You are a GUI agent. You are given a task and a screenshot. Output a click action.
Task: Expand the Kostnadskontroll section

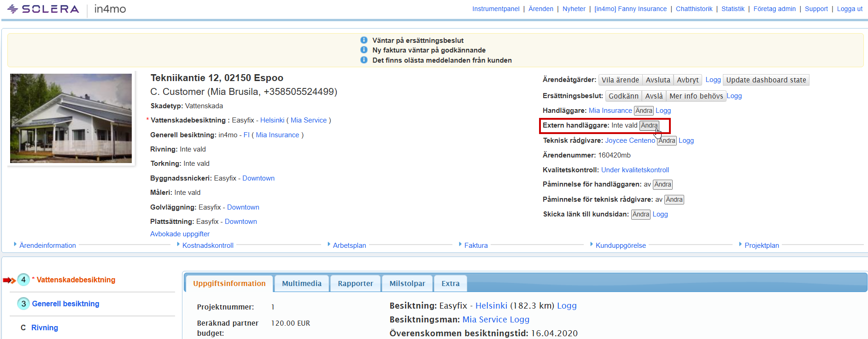click(x=208, y=245)
